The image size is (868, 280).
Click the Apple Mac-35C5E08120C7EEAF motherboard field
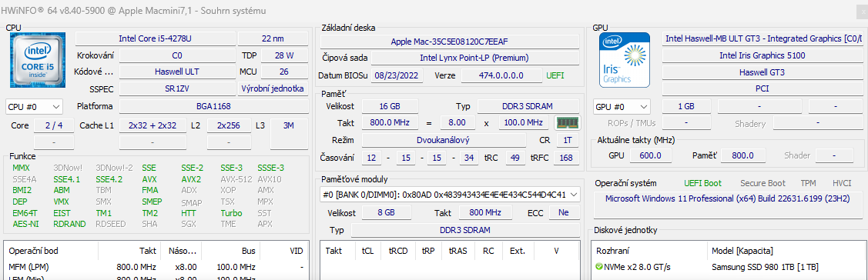click(x=450, y=42)
